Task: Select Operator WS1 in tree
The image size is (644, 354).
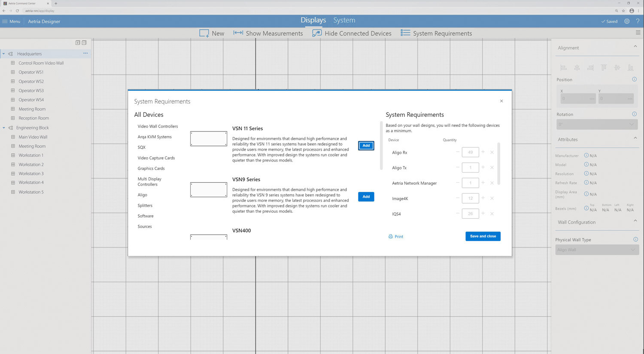Action: (x=31, y=72)
